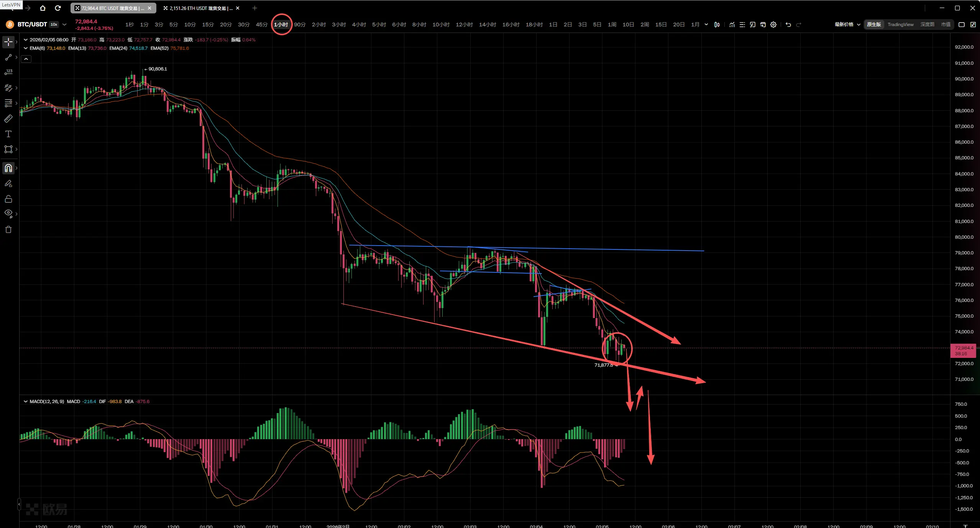Click the 72,984.4 current price axis label
980x528 pixels.
[964, 348]
